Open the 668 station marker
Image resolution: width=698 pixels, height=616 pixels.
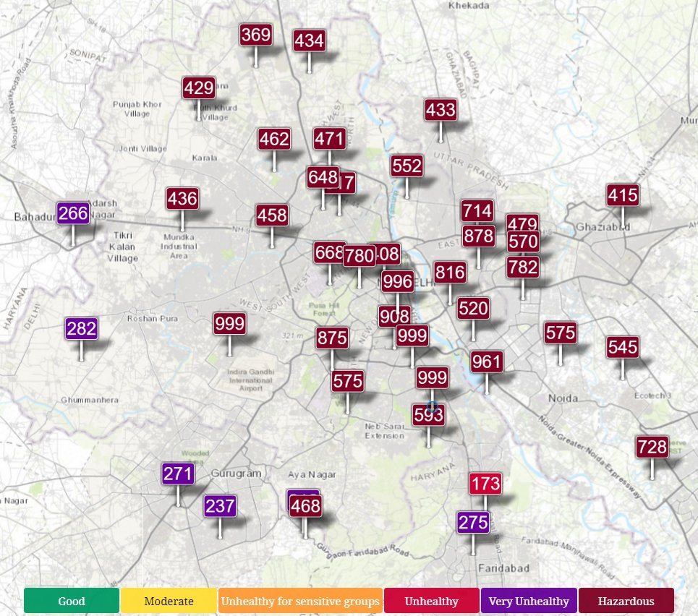328,253
